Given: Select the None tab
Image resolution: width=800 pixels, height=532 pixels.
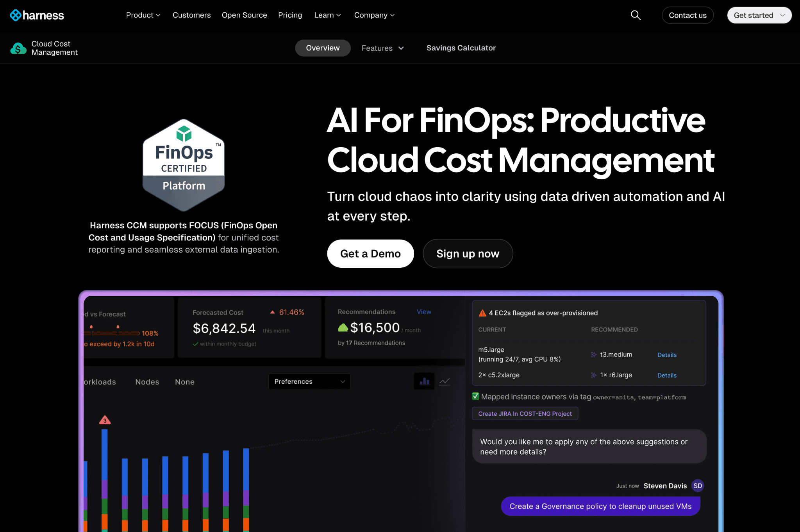Looking at the screenshot, I should tap(185, 382).
